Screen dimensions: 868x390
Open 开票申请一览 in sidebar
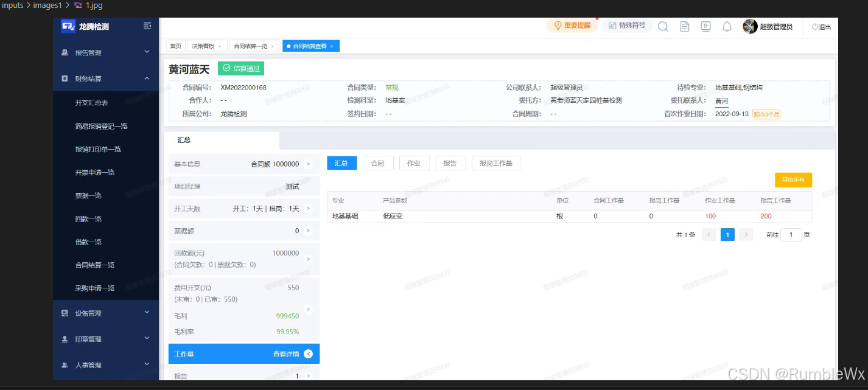click(95, 172)
